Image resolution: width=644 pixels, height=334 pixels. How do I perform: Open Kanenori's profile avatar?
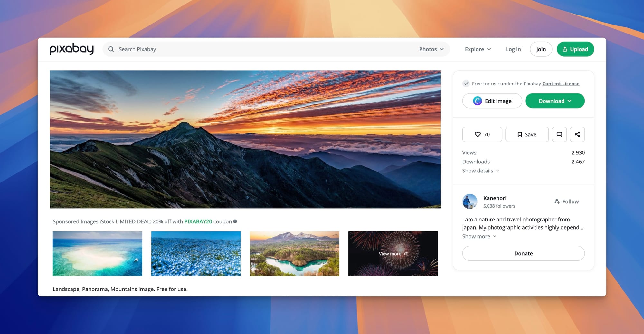[x=470, y=201]
